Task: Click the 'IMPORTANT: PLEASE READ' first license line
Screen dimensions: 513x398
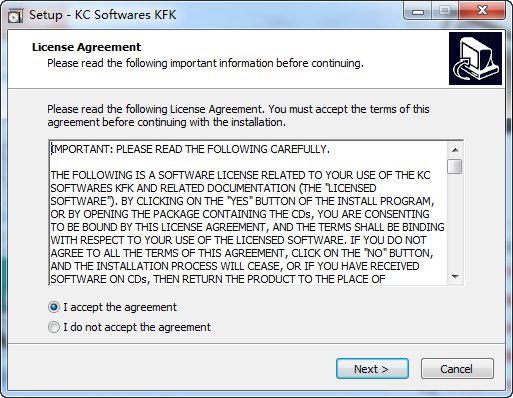Action: (x=190, y=149)
